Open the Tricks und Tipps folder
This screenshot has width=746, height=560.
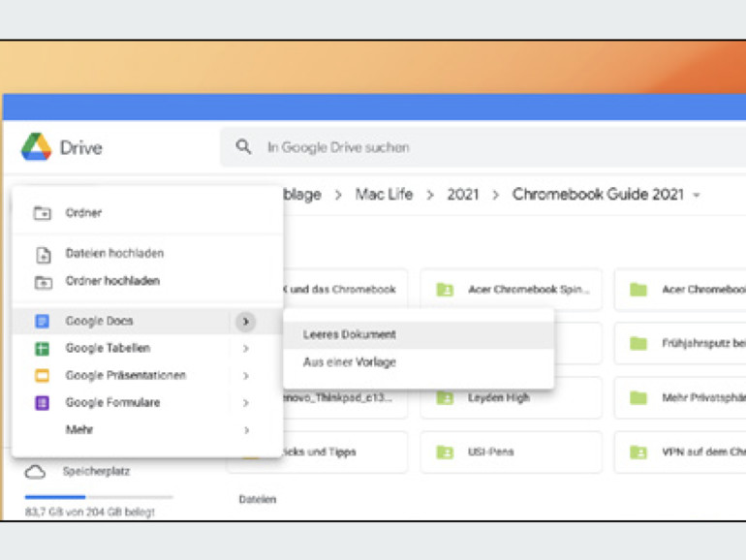(x=345, y=452)
